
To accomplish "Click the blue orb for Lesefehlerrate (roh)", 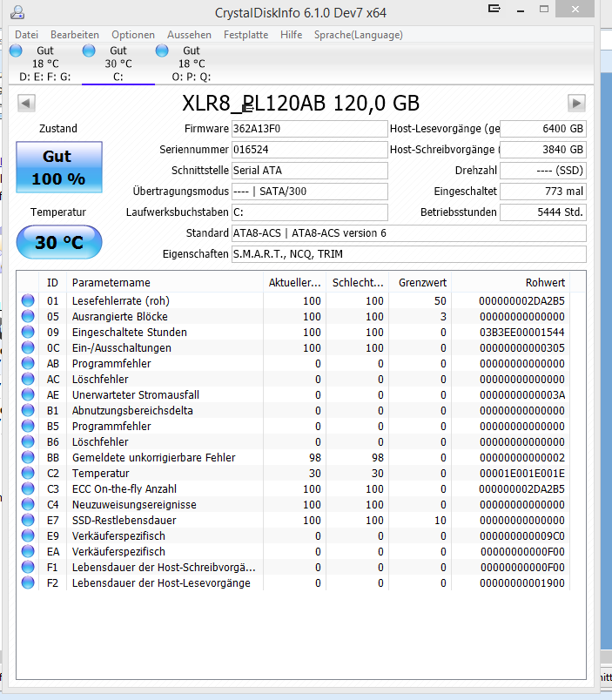I will 28,300.
